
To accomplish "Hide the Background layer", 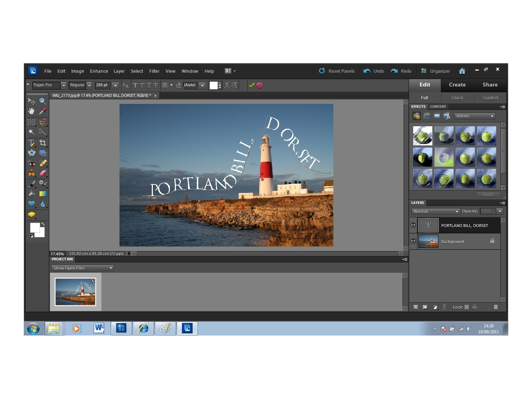I will pos(413,241).
